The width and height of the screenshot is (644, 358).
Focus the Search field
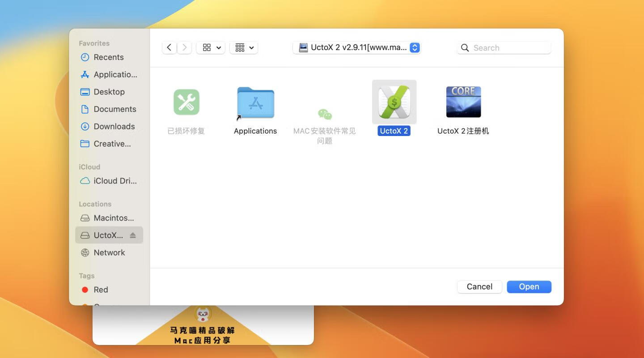pyautogui.click(x=504, y=48)
